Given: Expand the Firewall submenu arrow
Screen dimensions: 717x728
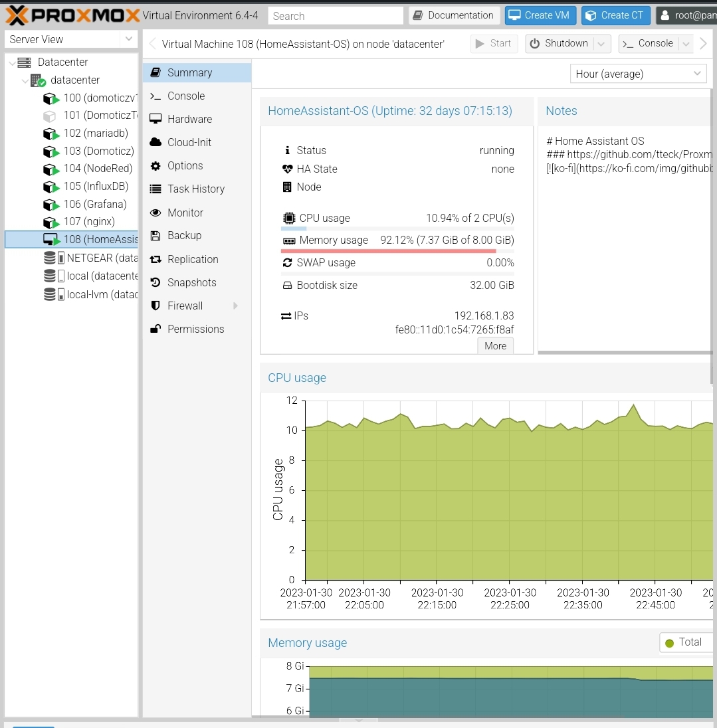Looking at the screenshot, I should [235, 306].
